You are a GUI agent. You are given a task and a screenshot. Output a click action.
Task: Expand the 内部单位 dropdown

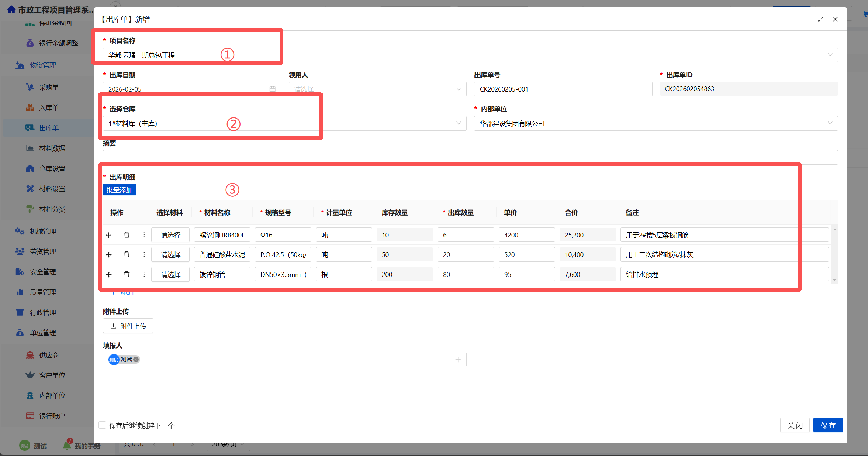tap(830, 123)
